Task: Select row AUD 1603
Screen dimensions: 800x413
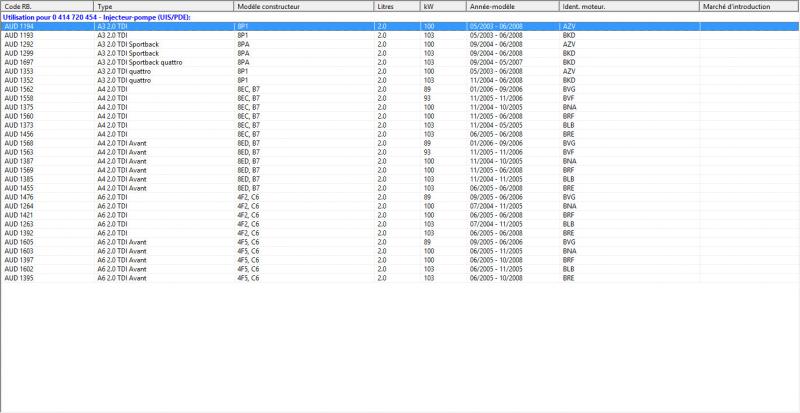Action: click(400, 251)
